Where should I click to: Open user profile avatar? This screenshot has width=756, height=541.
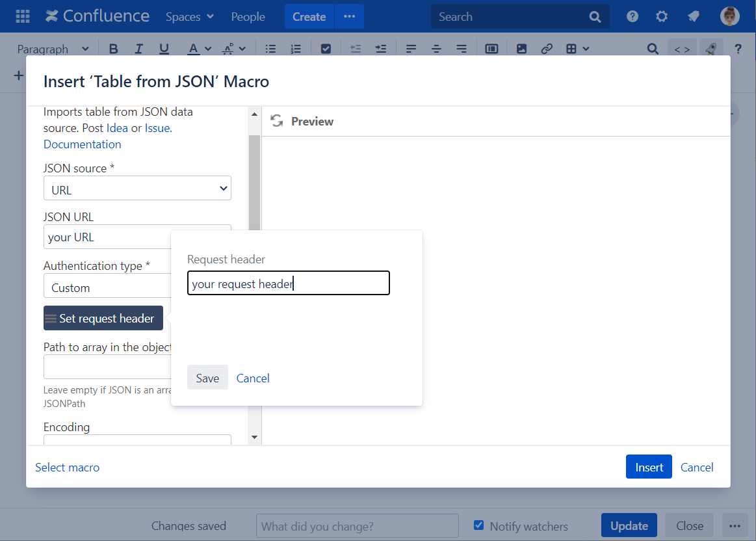730,16
